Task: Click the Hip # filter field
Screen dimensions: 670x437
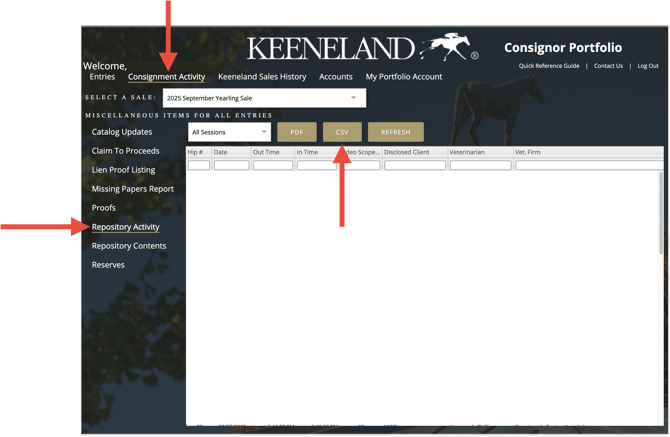Action: click(199, 165)
